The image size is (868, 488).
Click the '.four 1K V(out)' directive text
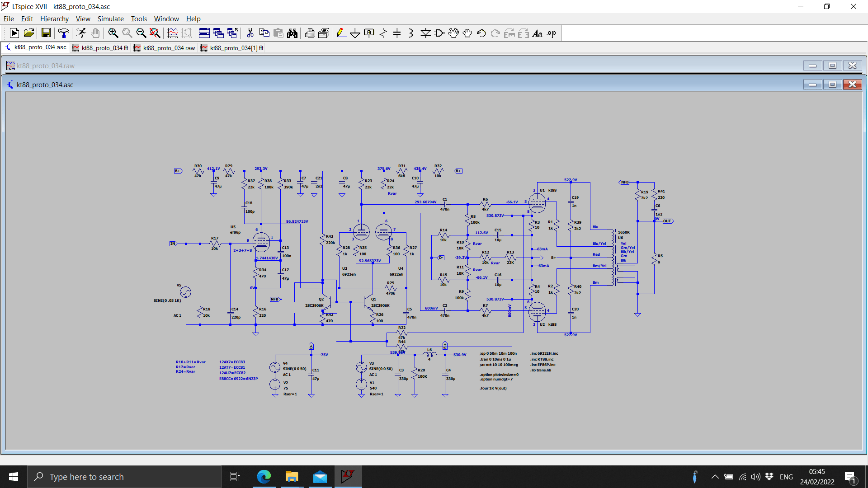point(493,388)
